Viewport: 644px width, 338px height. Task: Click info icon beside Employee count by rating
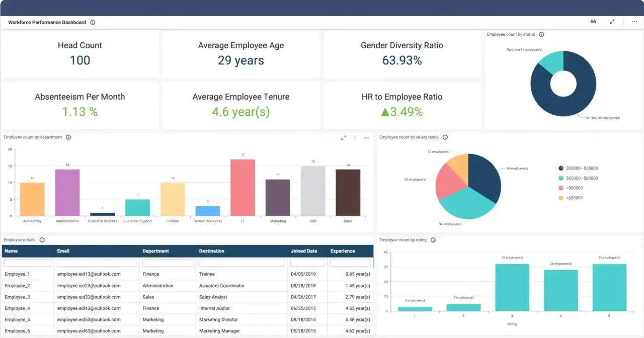[433, 240]
